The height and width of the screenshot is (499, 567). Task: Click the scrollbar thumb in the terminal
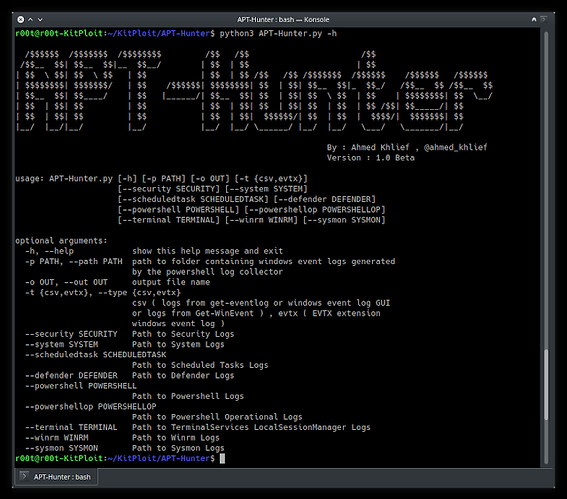(x=546, y=384)
